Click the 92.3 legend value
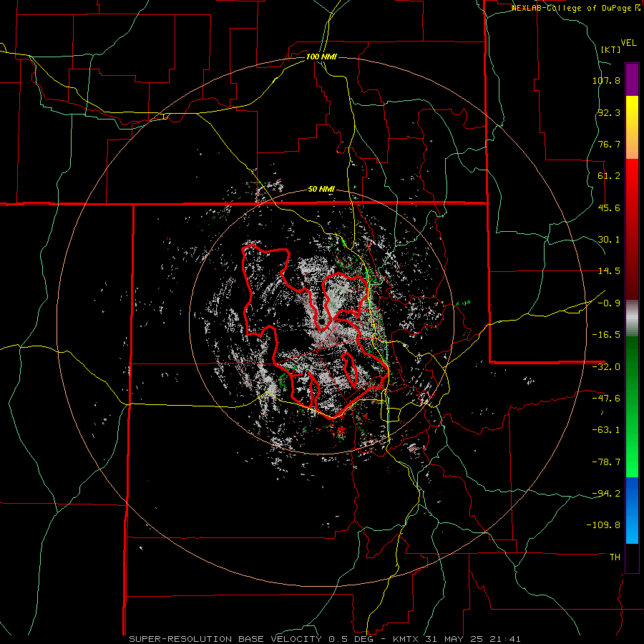The height and width of the screenshot is (644, 644). click(x=609, y=112)
